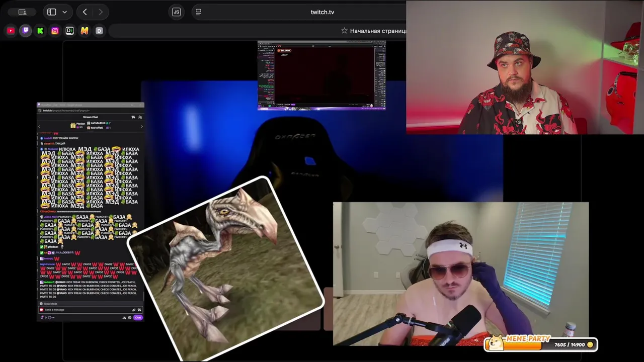
Task: Click the small embedded stream preview window
Action: click(321, 75)
